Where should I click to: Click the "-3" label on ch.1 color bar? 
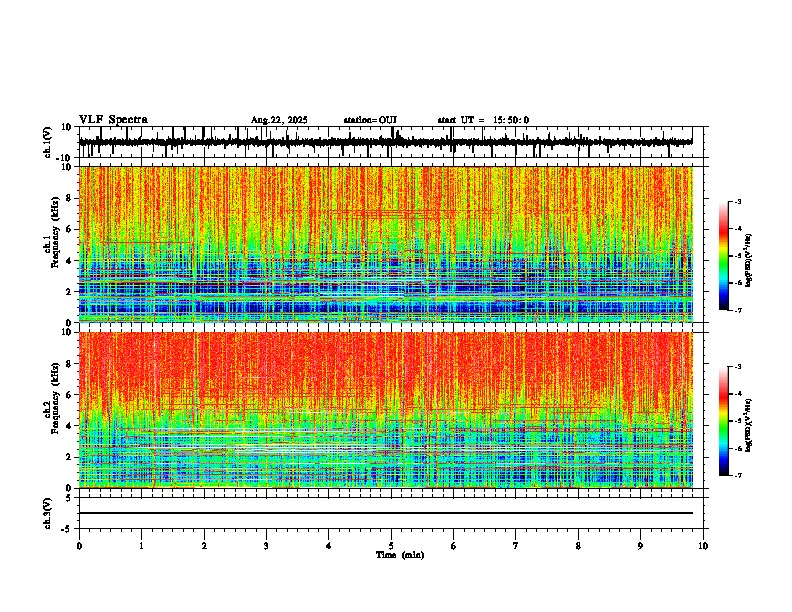click(738, 202)
